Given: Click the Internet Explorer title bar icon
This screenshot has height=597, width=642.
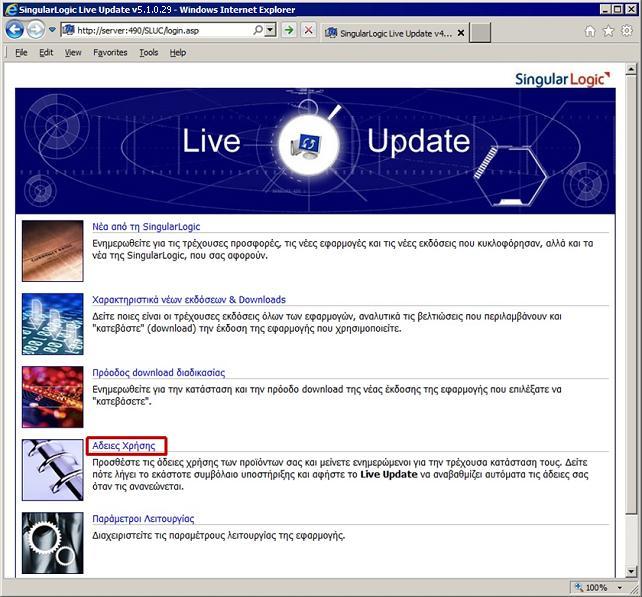Looking at the screenshot, I should 11,9.
